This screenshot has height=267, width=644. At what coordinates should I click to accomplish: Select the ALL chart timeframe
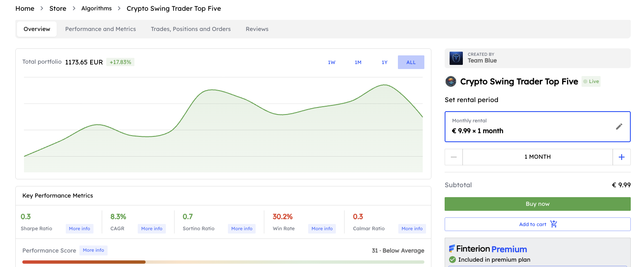[411, 62]
